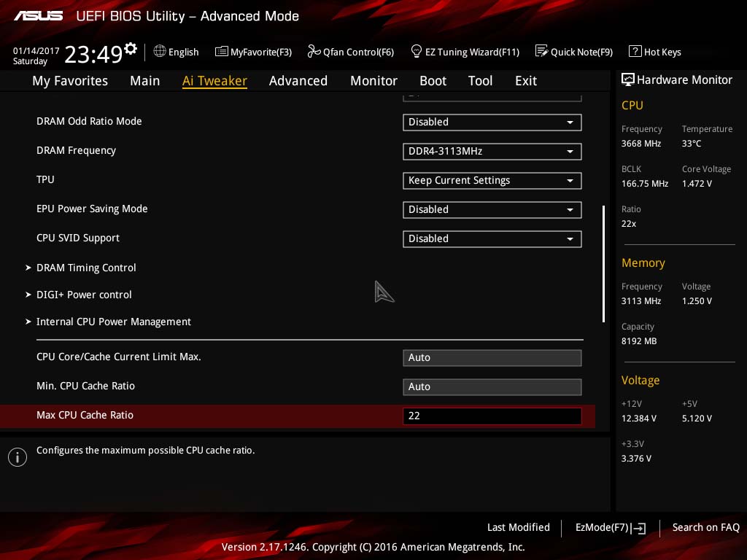Click the Memory heading in Hardware Monitor

point(643,262)
